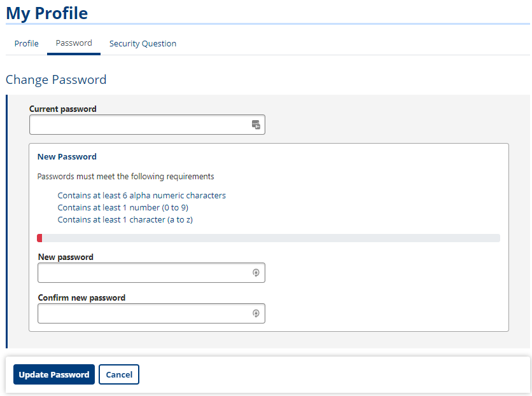The height and width of the screenshot is (396, 532).
Task: Click the New Password group title
Action: click(67, 156)
